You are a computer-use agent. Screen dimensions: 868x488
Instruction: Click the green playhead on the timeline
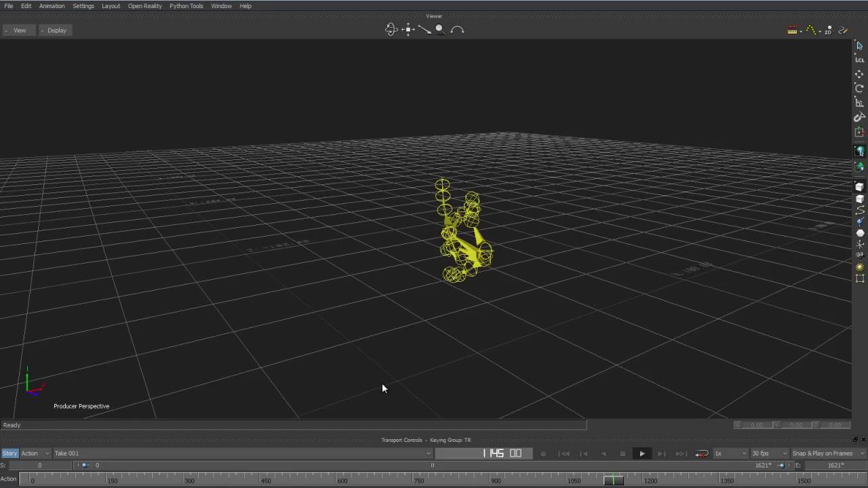613,480
